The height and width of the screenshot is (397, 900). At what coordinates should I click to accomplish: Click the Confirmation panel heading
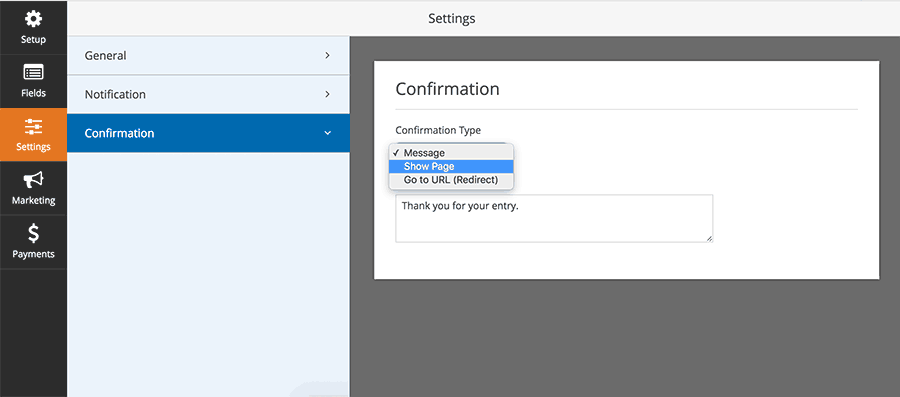(x=447, y=89)
